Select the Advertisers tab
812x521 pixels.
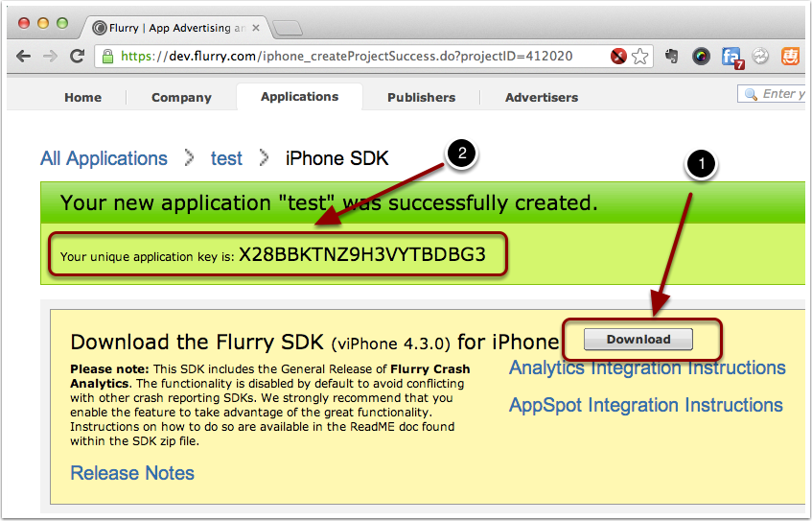click(542, 97)
